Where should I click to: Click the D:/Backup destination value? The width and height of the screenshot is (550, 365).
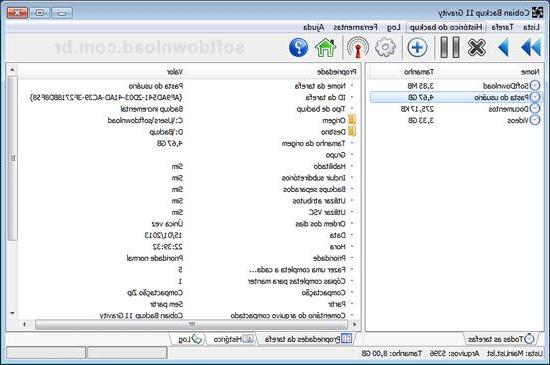(x=166, y=132)
